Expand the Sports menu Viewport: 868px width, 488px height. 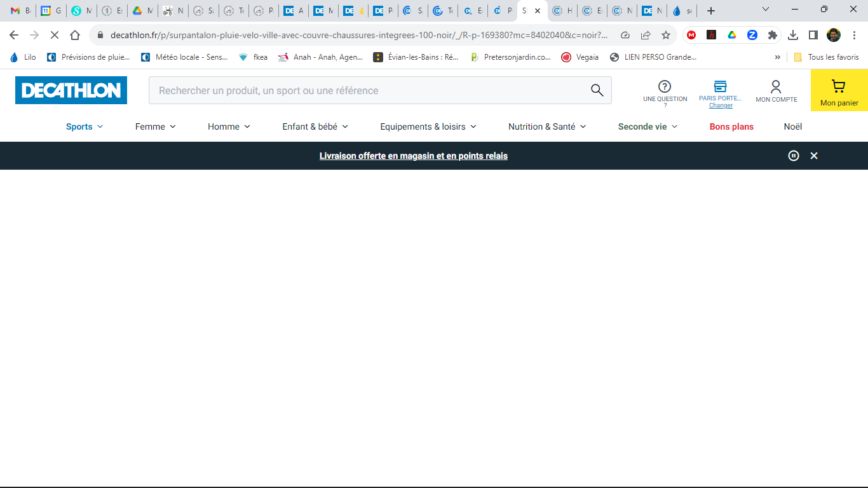85,126
